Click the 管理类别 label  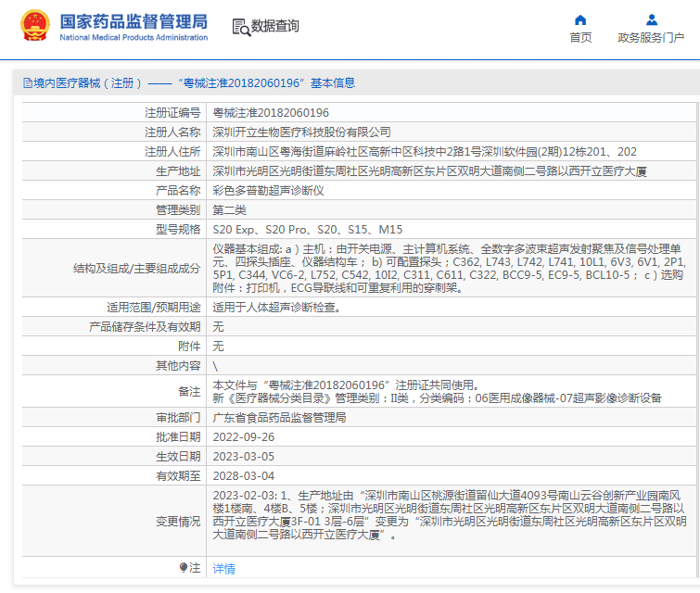[178, 210]
